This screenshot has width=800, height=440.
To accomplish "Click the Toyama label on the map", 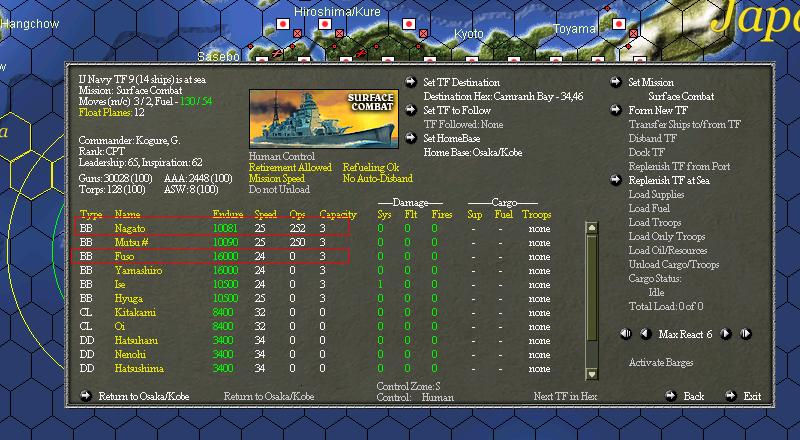I will [x=574, y=29].
